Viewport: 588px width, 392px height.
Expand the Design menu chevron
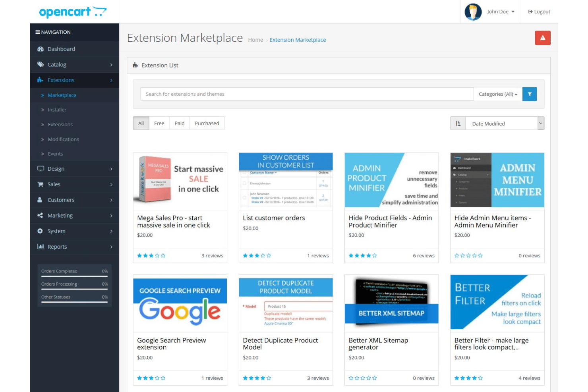click(111, 169)
